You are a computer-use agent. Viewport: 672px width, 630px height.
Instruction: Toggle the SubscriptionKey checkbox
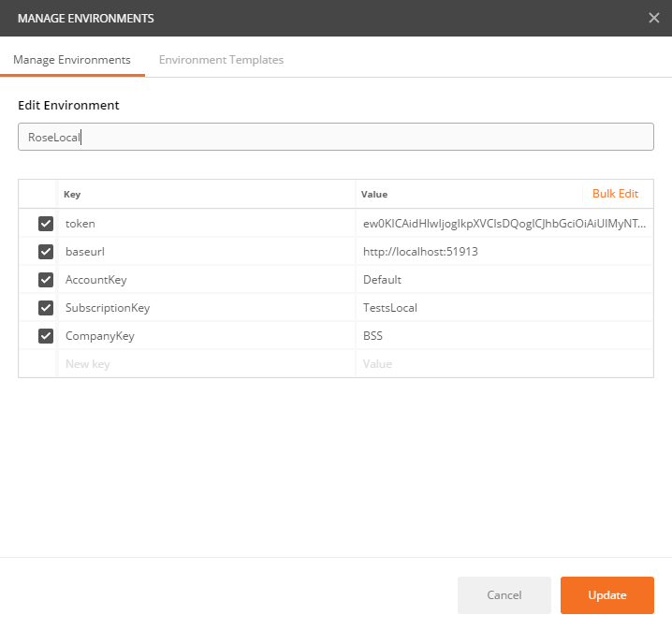pos(46,308)
